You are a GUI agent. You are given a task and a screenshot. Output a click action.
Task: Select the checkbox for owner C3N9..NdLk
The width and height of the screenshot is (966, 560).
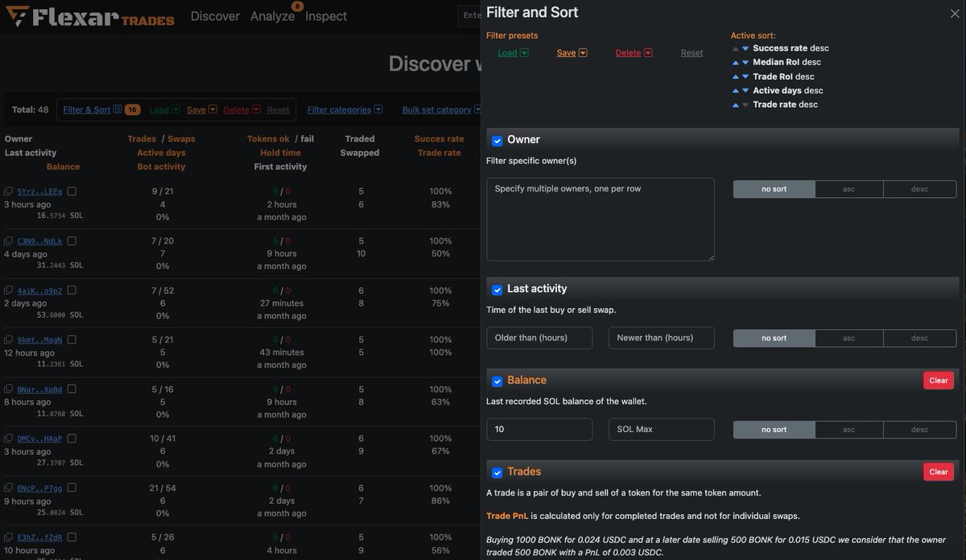[x=72, y=241]
